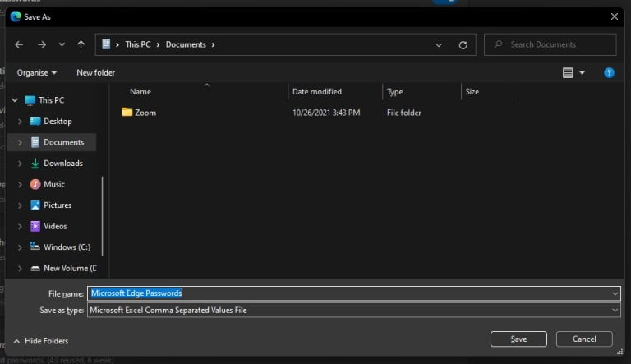Change view layout icon
Screen dimensions: 631x364
(x=568, y=73)
